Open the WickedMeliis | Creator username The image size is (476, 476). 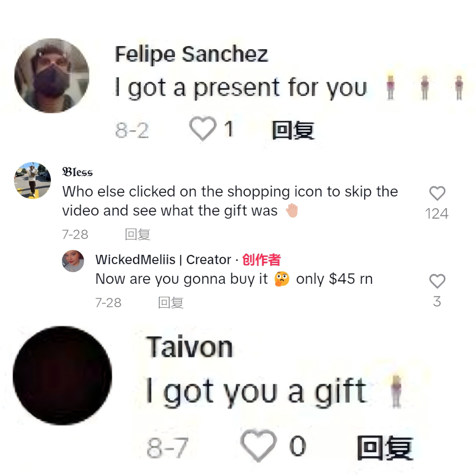point(163,259)
